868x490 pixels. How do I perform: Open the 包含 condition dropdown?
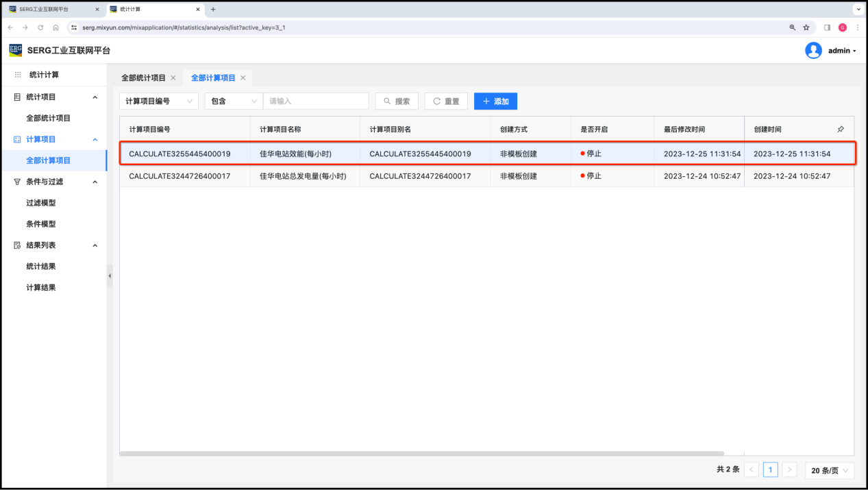pos(234,101)
